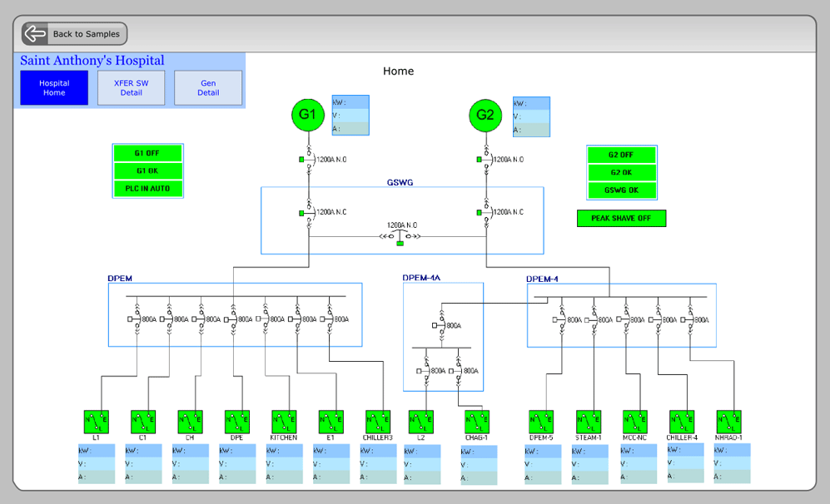Select the STEAM-1 transfer switch icon

(x=588, y=422)
